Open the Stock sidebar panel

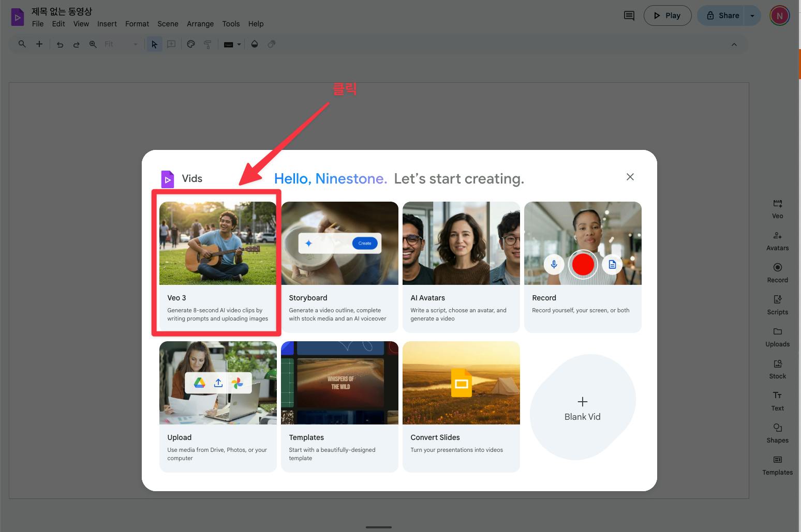coord(777,369)
